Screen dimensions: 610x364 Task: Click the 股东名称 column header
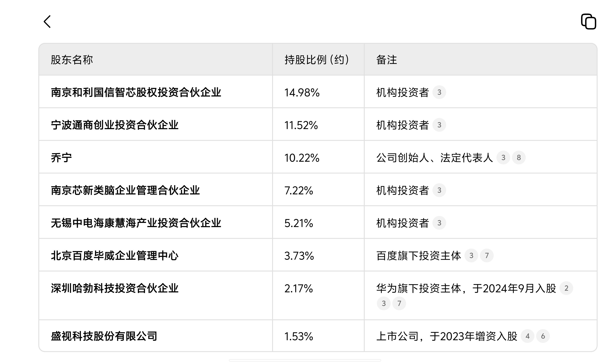[x=72, y=60]
